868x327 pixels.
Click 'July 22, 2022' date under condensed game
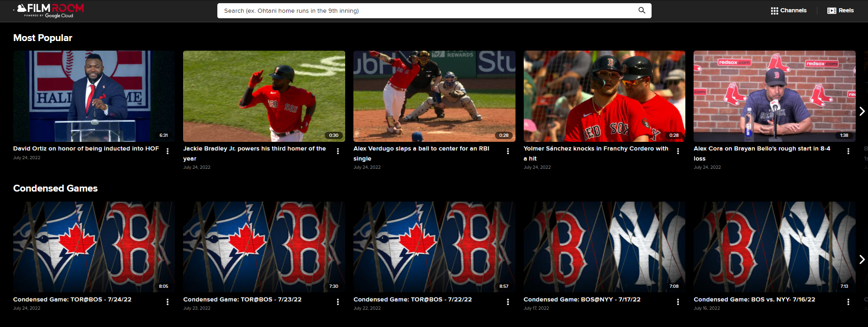pyautogui.click(x=367, y=308)
